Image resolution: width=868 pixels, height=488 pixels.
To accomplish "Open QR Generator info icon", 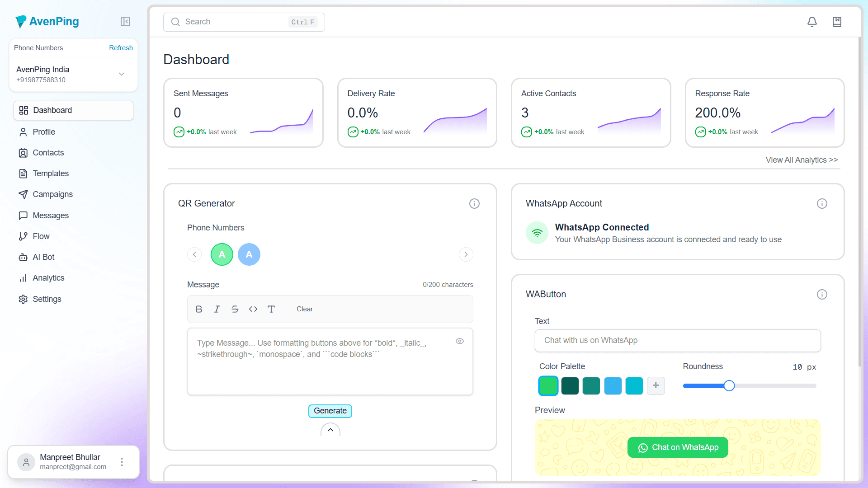I will tap(474, 203).
